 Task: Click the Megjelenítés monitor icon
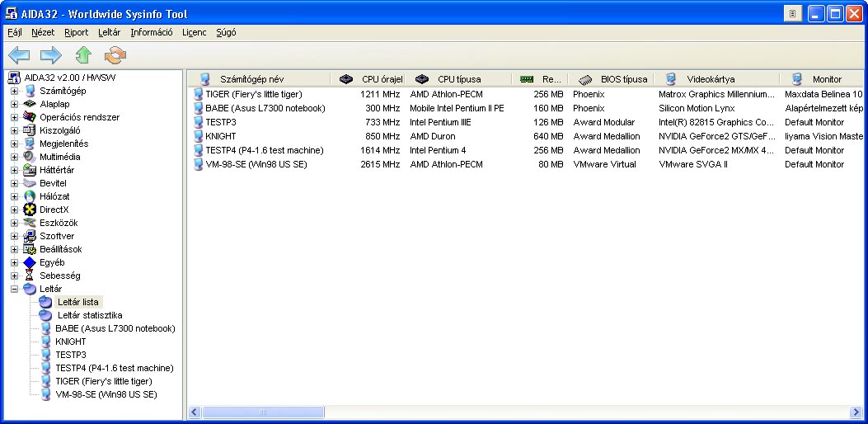point(30,144)
